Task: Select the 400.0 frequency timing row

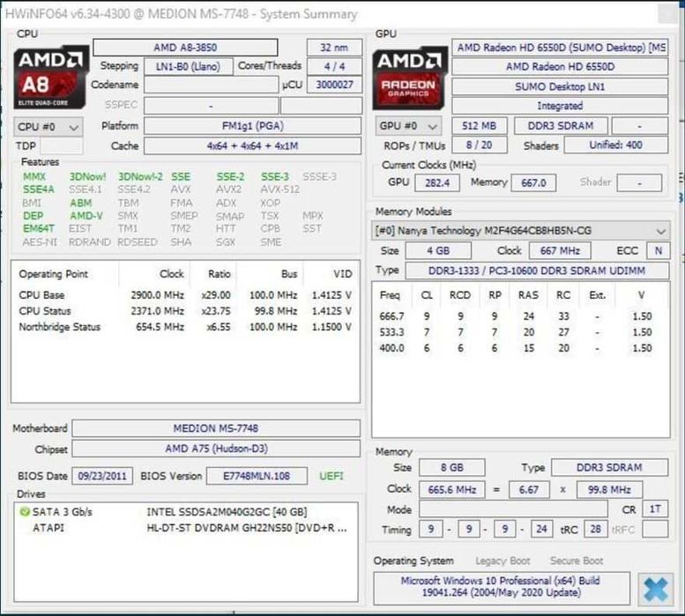Action: point(517,348)
